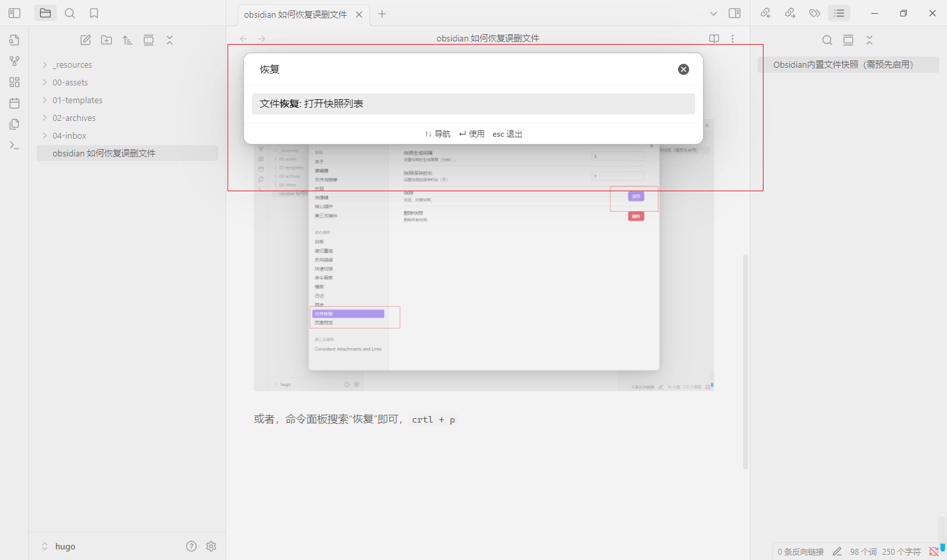
Task: Open the bookmarks tab in left sidebar
Action: coord(94,13)
